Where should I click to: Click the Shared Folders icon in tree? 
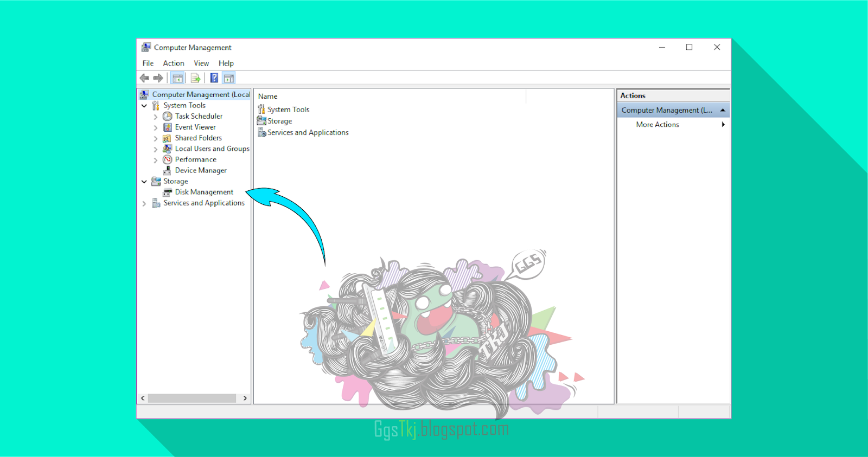[x=168, y=138]
